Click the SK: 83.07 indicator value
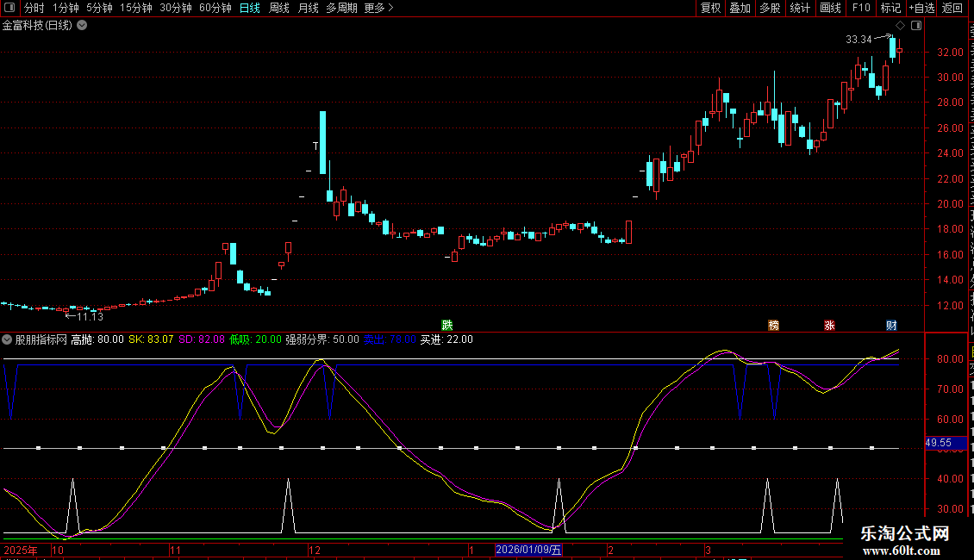Image resolution: width=974 pixels, height=560 pixels. pyautogui.click(x=151, y=339)
